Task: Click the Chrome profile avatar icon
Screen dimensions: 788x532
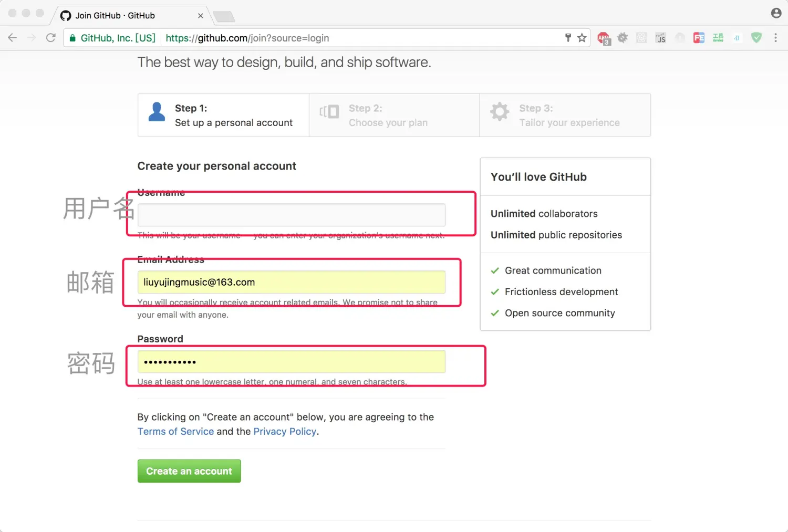Action: (x=776, y=13)
